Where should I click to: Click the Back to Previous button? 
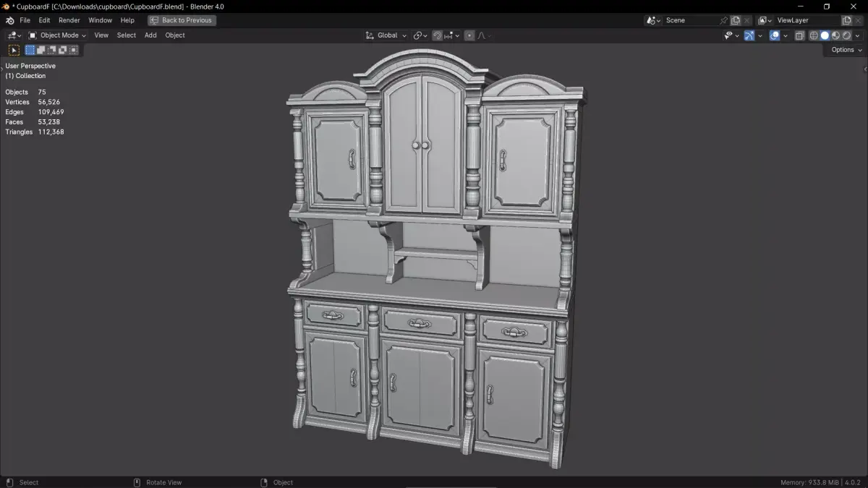tap(182, 20)
